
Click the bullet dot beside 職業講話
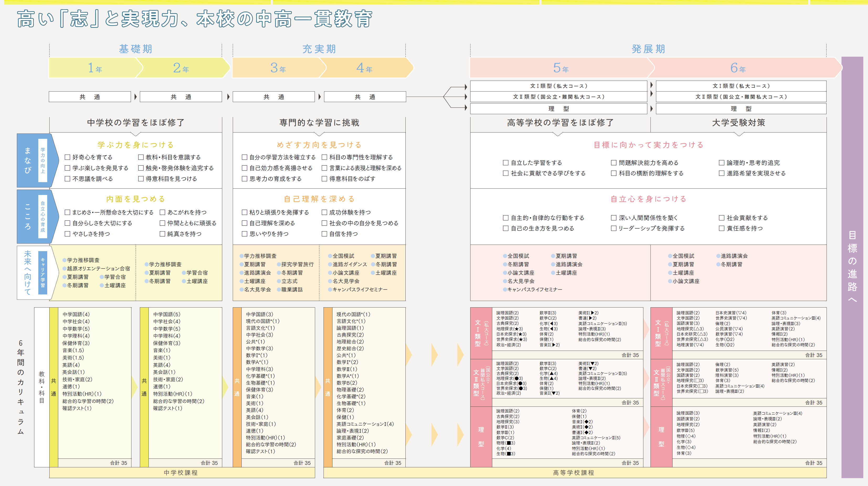click(279, 289)
